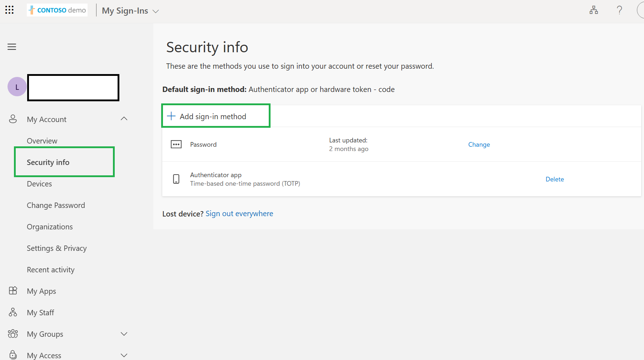Screen dimensions: 644x360
Task: Select Security info in the sidebar
Action: pyautogui.click(x=48, y=162)
